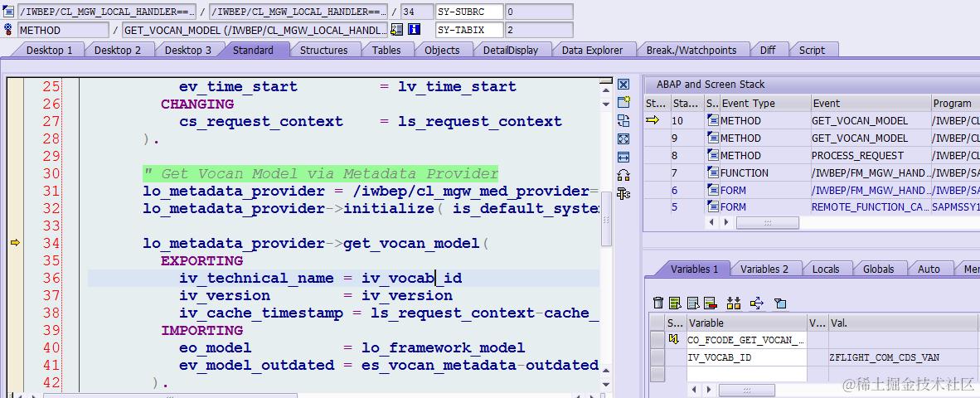Click the document icon in stack row 5

click(712, 206)
